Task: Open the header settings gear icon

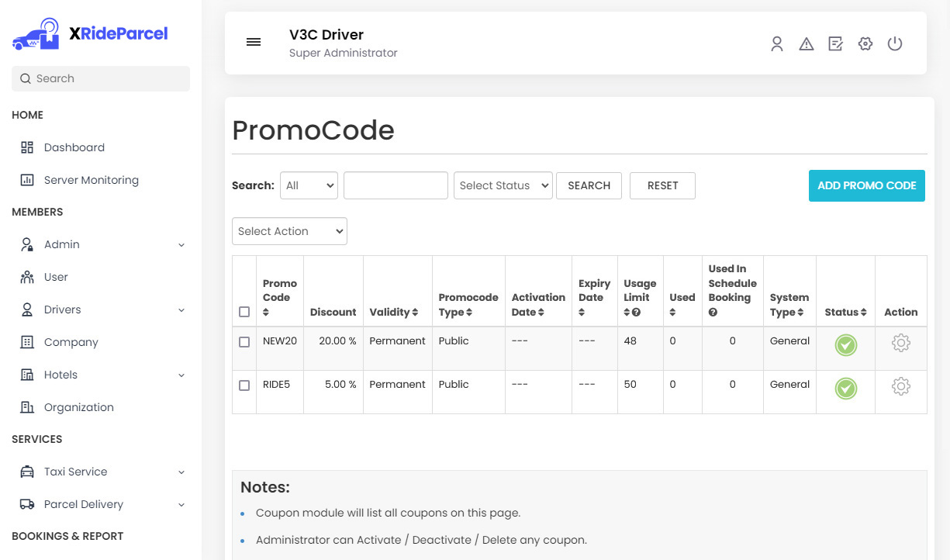Action: pyautogui.click(x=865, y=44)
